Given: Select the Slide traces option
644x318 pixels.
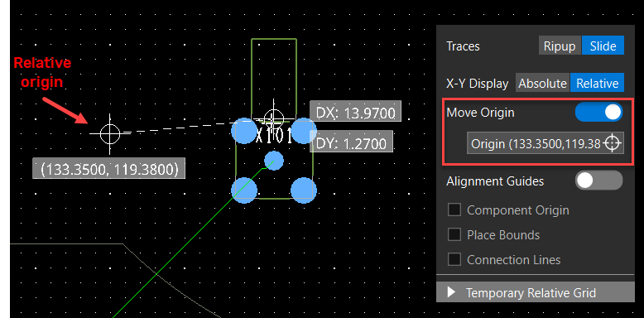Looking at the screenshot, I should coord(603,46).
